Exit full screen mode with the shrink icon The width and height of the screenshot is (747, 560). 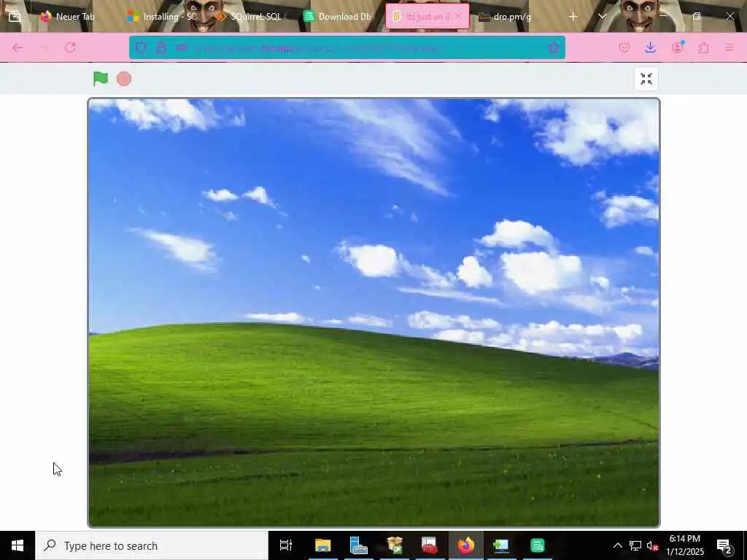pos(646,79)
